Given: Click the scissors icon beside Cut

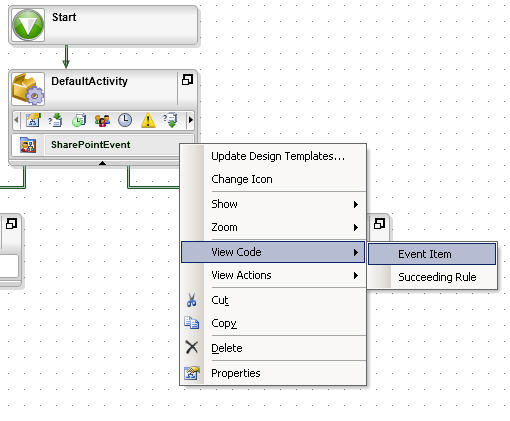Looking at the screenshot, I should pos(191,300).
